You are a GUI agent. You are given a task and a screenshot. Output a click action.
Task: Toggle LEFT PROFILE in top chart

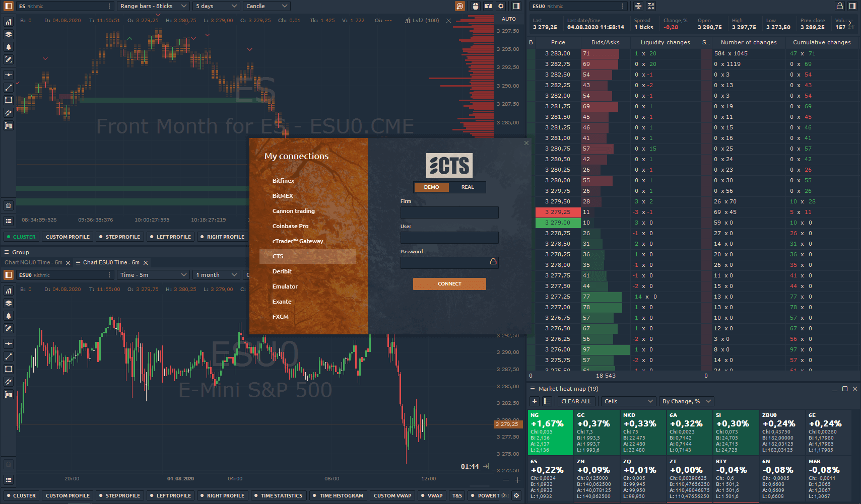tap(170, 237)
